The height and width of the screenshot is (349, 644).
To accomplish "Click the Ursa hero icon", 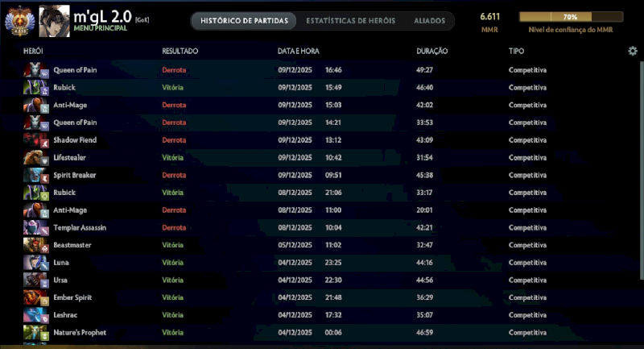I will [36, 280].
